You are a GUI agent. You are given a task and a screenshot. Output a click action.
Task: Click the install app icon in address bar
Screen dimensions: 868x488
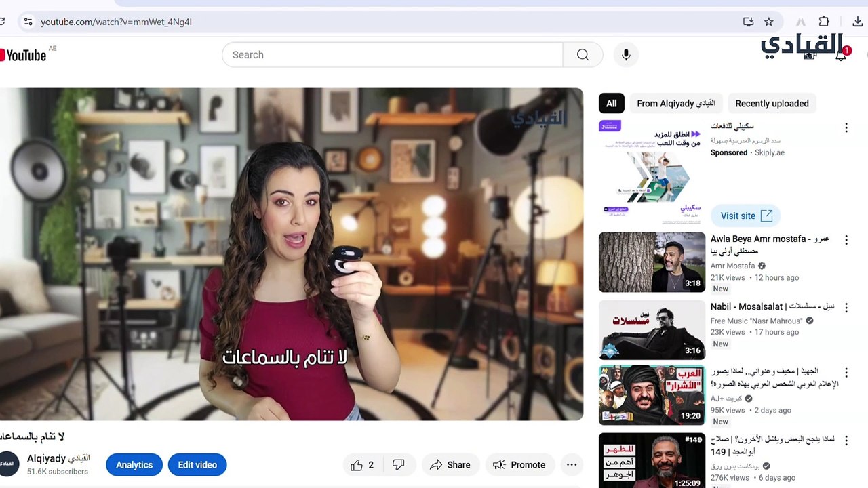748,22
